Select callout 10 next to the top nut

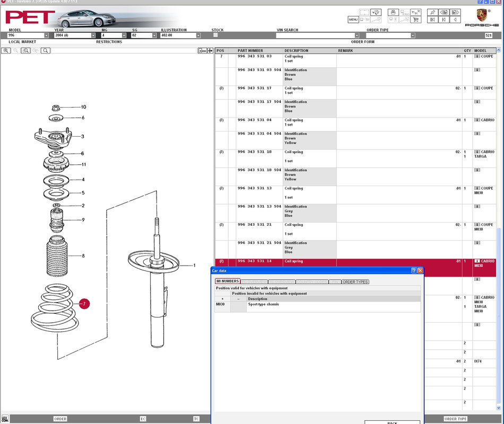[x=84, y=107]
